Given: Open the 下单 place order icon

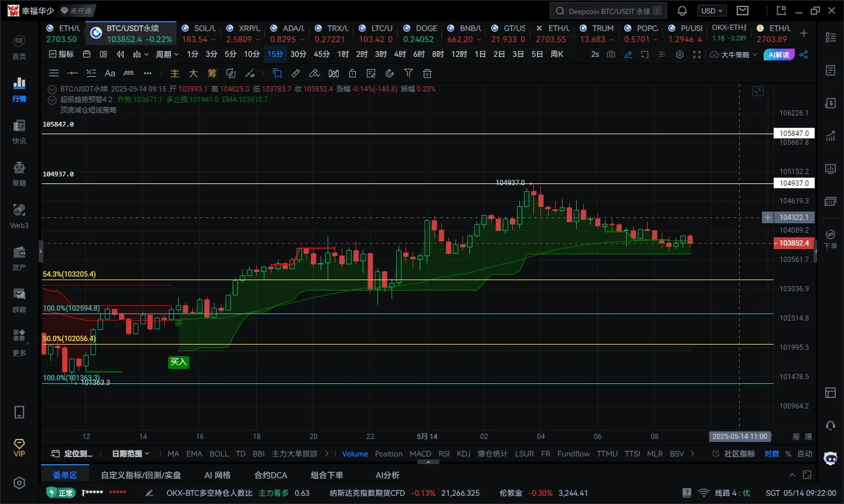Looking at the screenshot, I should pyautogui.click(x=831, y=239).
